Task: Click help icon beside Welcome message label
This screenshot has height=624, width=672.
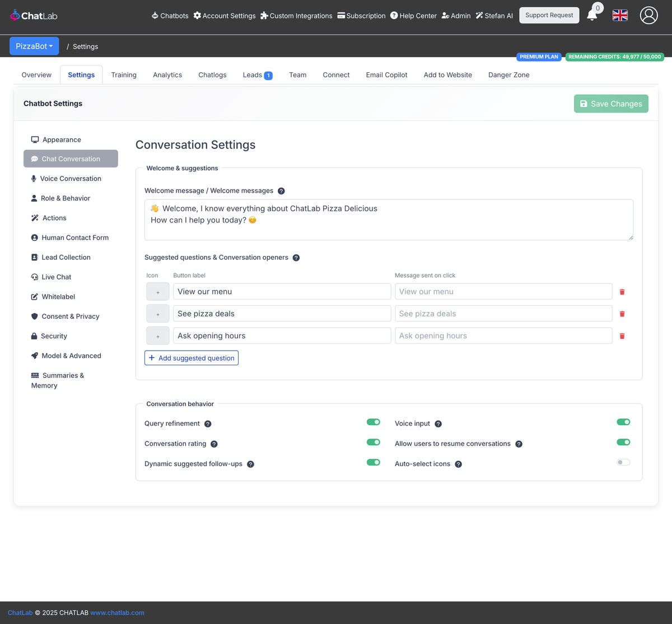Action: click(x=281, y=191)
